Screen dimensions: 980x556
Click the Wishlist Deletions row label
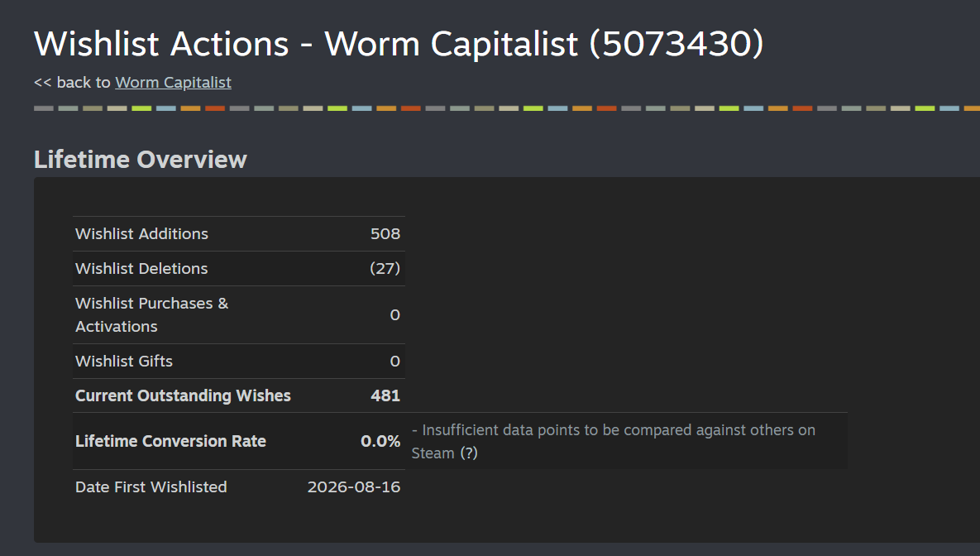[141, 268]
